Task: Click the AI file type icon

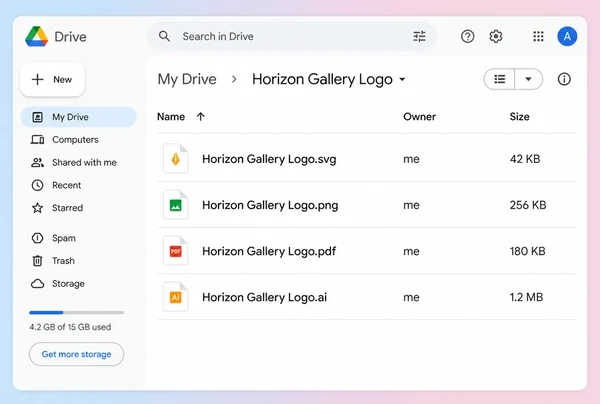Action: pos(175,297)
